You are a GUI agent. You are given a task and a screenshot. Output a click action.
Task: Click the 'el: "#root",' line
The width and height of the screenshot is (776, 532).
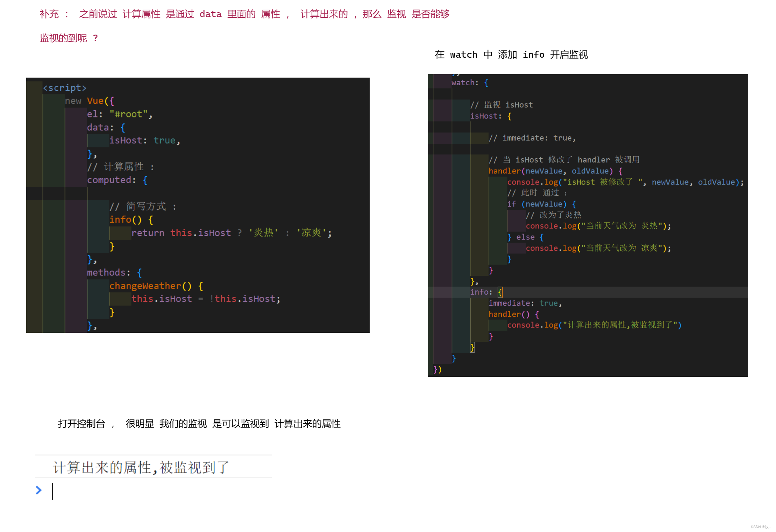point(120,114)
